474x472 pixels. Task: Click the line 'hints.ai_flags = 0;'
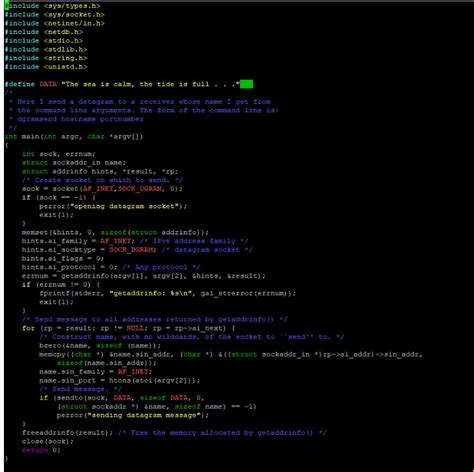[x=63, y=258]
